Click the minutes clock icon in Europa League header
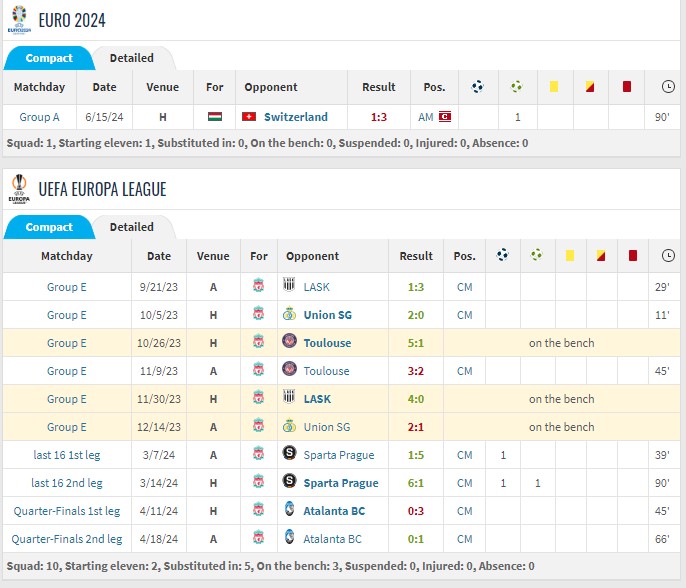The width and height of the screenshot is (686, 588). [668, 255]
